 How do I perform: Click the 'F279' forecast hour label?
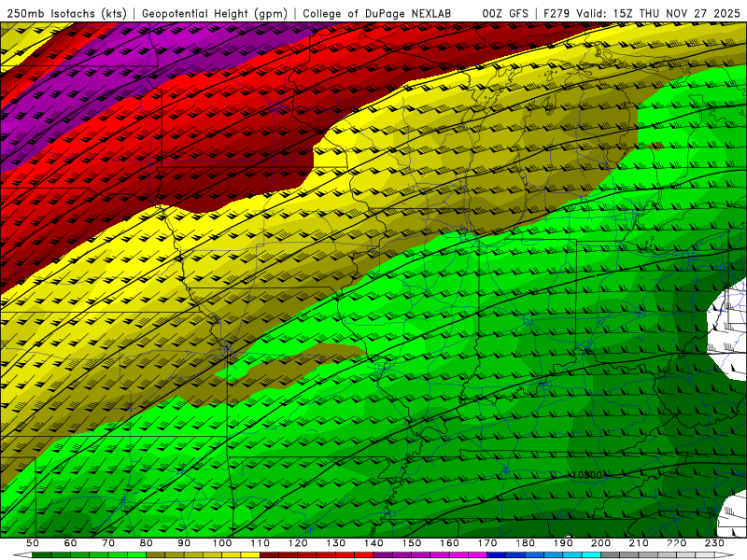click(557, 14)
